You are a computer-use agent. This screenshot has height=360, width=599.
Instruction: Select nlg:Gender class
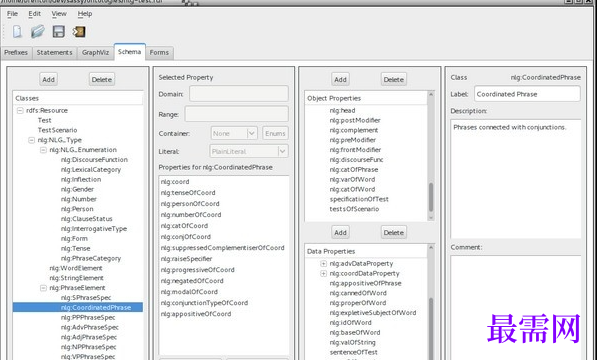(x=77, y=190)
